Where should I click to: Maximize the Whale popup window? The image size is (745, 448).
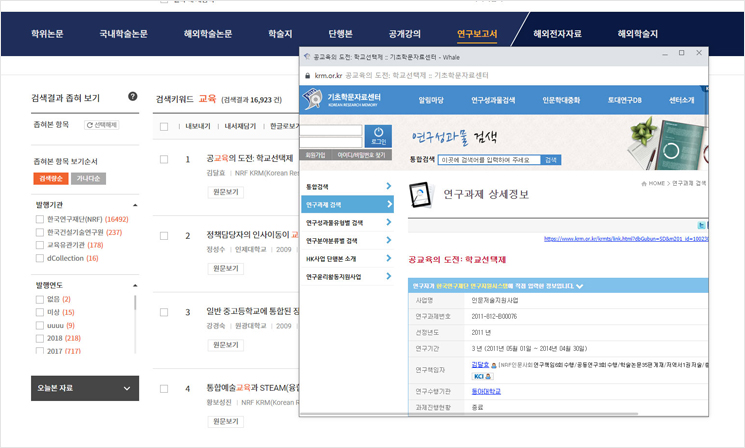tap(681, 53)
